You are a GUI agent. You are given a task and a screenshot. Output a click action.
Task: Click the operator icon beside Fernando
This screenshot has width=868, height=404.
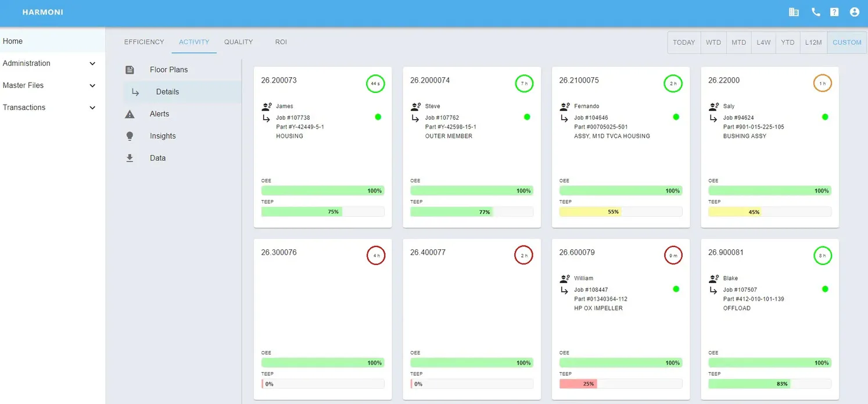pos(565,106)
